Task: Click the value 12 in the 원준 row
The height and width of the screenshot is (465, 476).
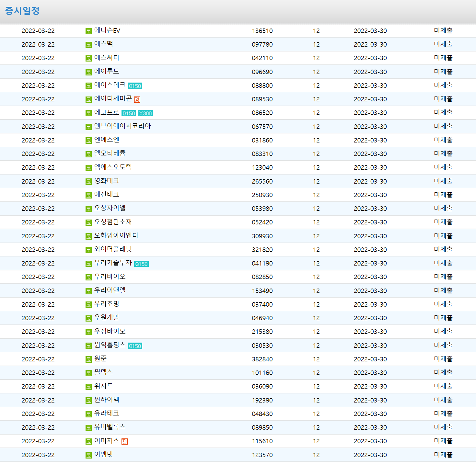Action: click(x=316, y=359)
